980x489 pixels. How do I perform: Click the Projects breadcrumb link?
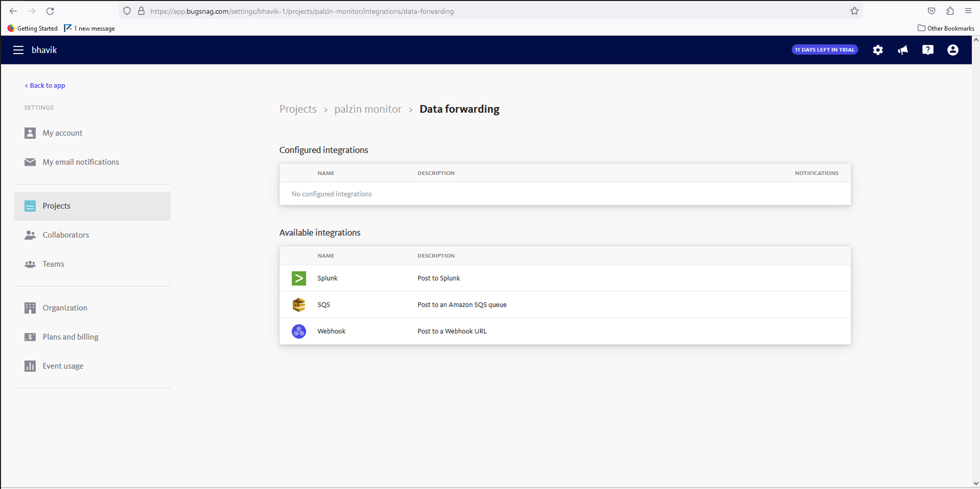pyautogui.click(x=298, y=109)
